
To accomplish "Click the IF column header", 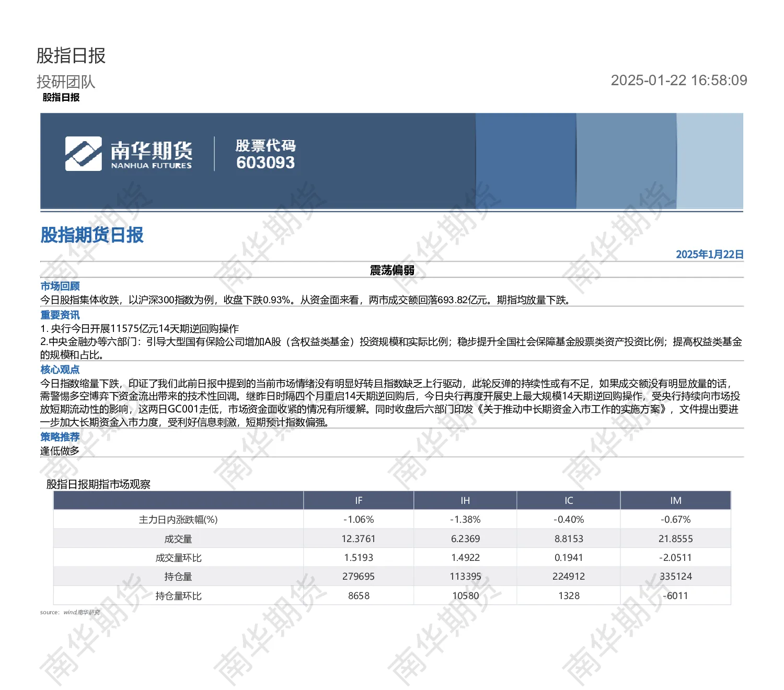I will click(x=359, y=500).
